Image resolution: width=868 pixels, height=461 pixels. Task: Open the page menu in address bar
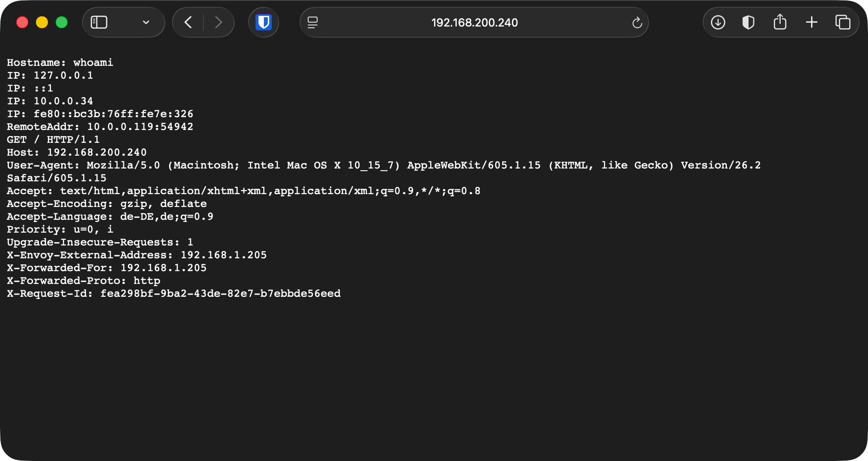pos(313,22)
